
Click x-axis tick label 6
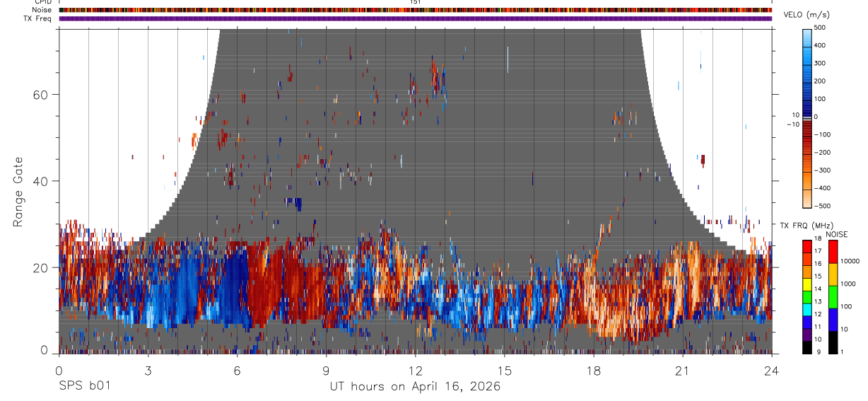237,371
